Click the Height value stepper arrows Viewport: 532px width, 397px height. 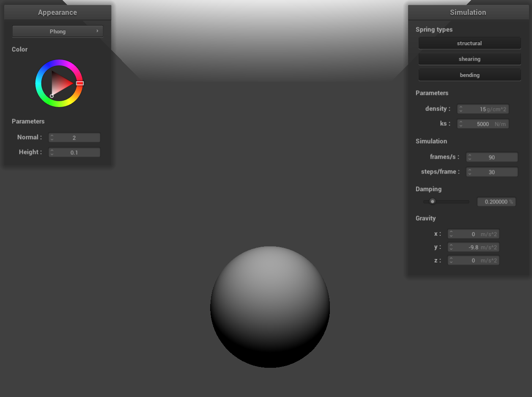tap(52, 152)
